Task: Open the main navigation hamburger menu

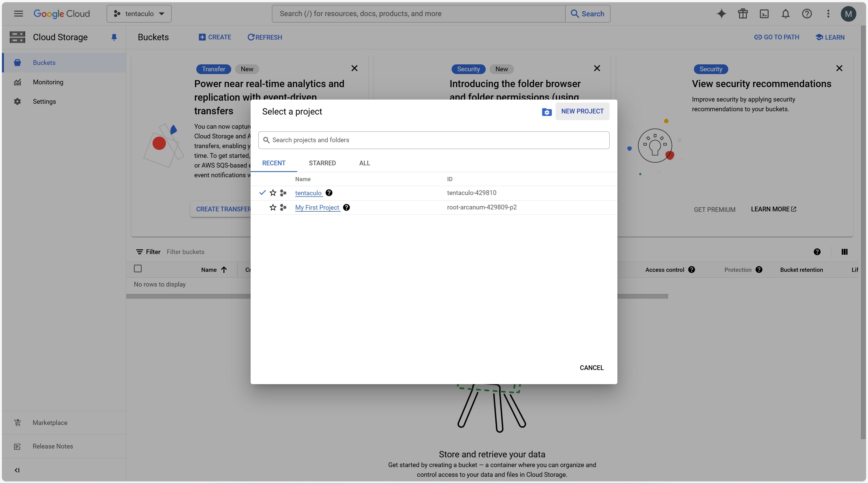Action: (19, 14)
